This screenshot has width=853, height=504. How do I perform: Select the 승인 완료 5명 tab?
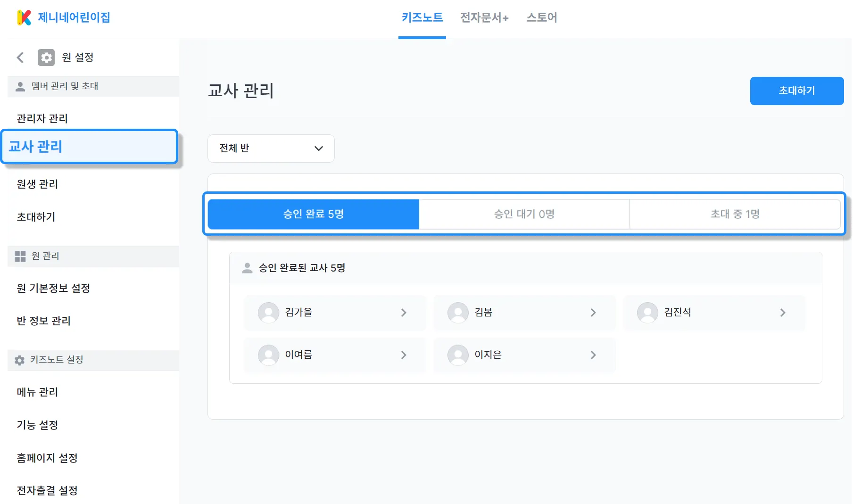[x=314, y=214]
